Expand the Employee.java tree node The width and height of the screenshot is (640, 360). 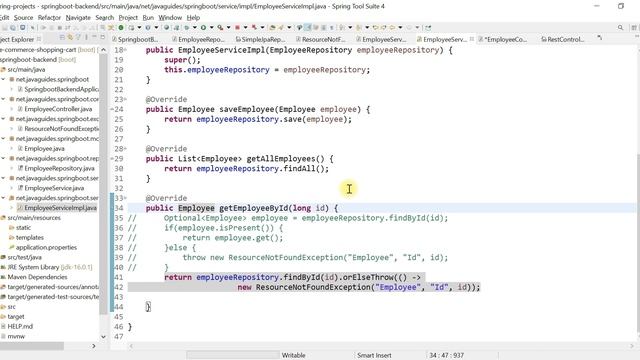pyautogui.click(x=11, y=149)
